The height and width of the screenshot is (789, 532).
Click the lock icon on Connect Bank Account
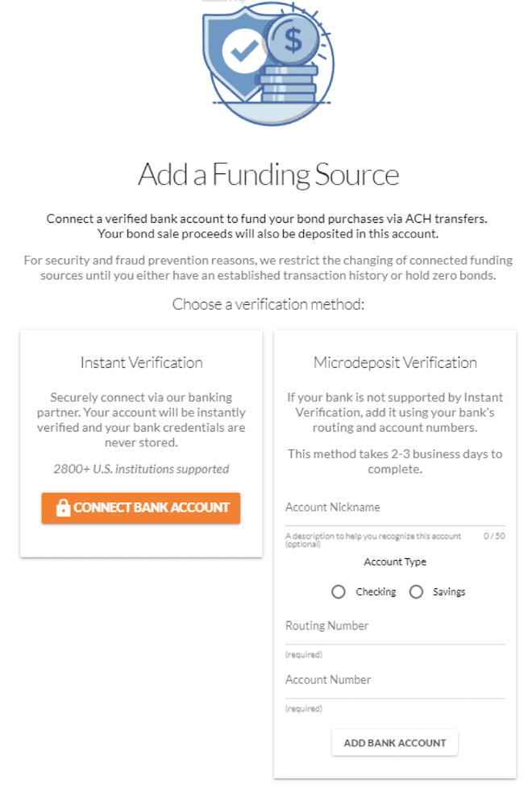click(64, 507)
